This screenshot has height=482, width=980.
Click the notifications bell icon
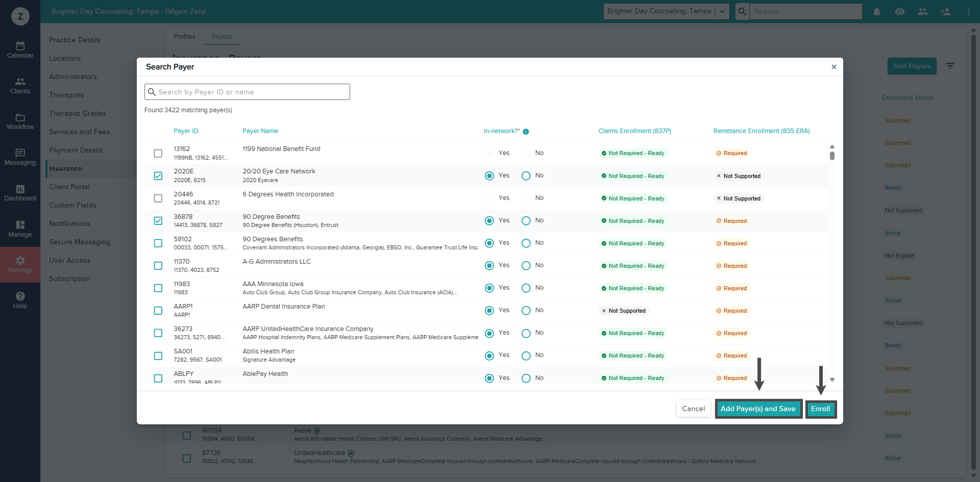tap(876, 11)
